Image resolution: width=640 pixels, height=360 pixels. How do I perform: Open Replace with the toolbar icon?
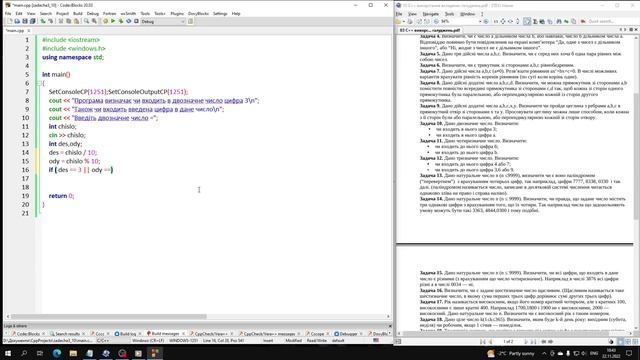pos(94,21)
